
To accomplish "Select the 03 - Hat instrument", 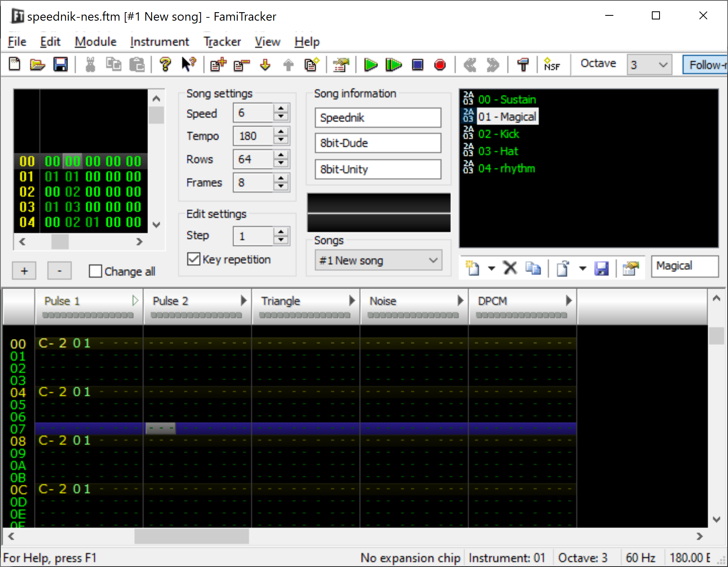I will (498, 151).
